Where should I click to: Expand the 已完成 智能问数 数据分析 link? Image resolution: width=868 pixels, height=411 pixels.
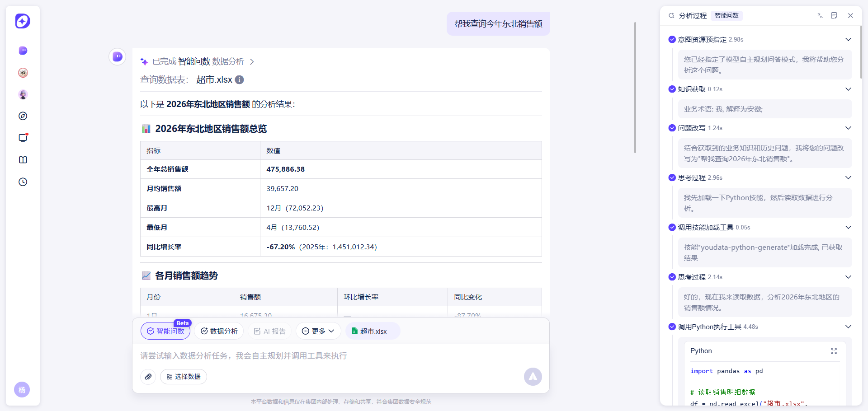[x=198, y=61]
